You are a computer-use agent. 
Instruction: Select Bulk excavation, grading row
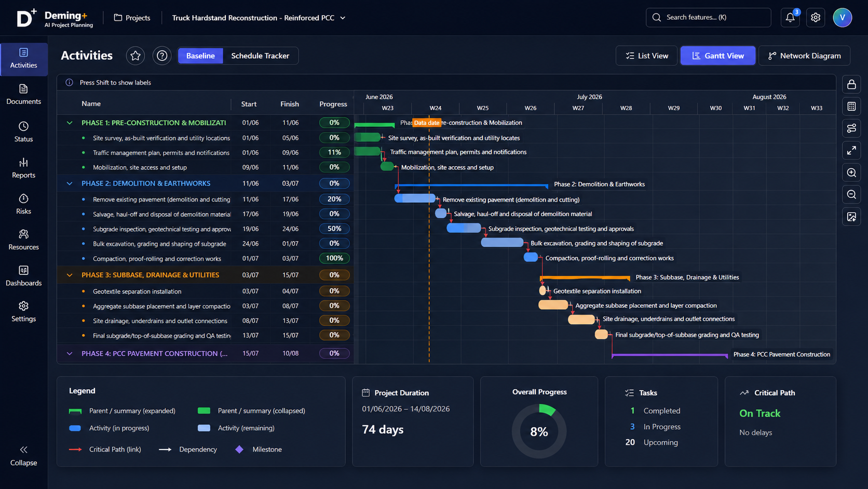(205, 244)
